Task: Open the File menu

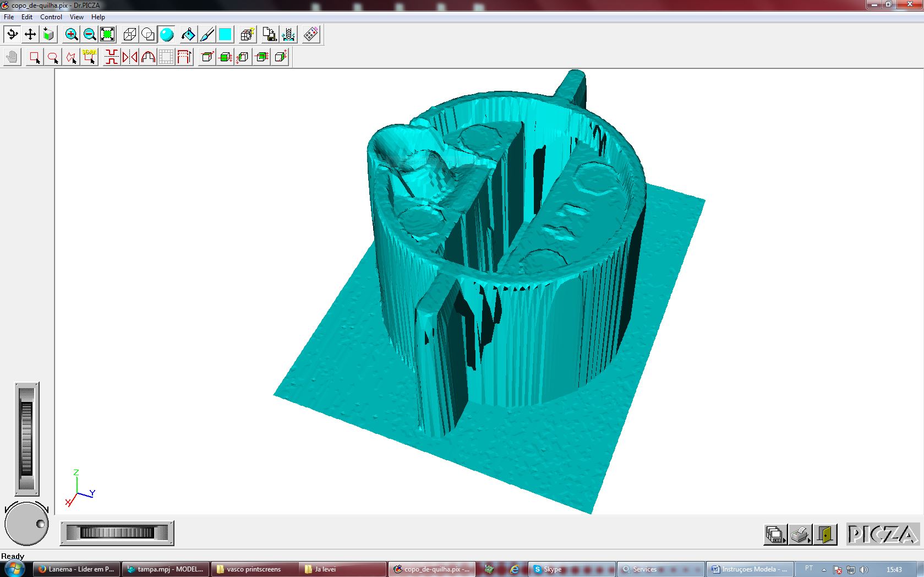Action: [x=9, y=17]
